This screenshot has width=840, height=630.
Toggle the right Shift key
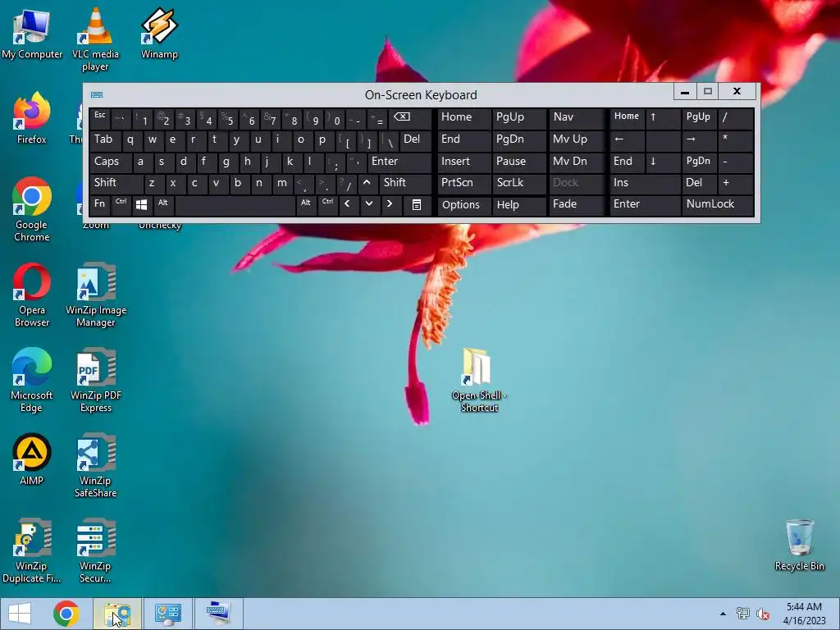405,183
